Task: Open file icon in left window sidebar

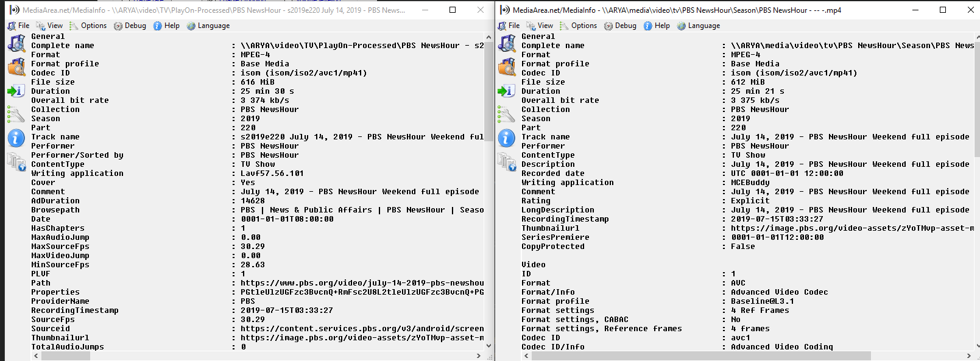Action: coord(16,43)
